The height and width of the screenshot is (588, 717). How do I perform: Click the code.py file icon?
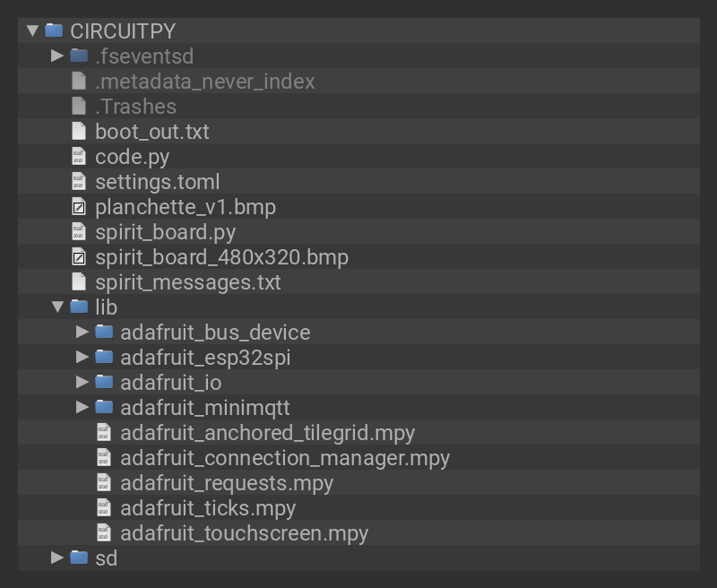tap(79, 157)
